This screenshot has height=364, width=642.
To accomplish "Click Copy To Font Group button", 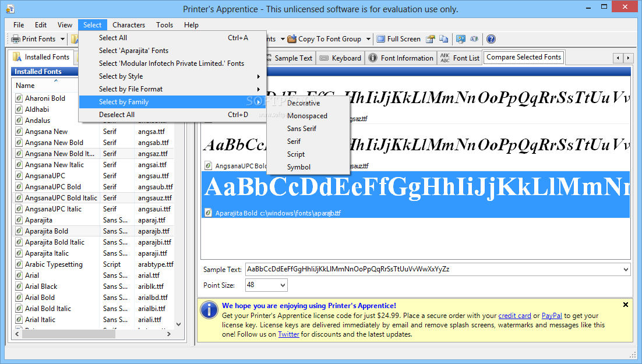I will pos(324,39).
